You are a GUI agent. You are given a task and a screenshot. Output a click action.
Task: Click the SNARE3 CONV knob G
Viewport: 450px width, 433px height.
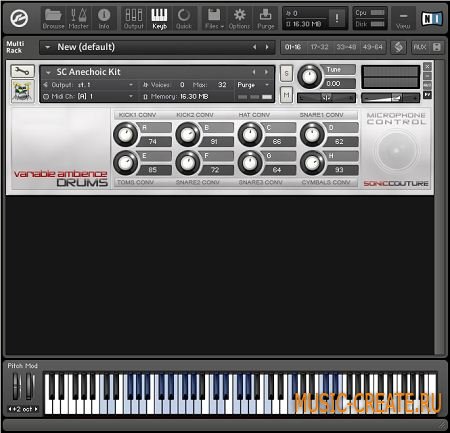point(250,163)
